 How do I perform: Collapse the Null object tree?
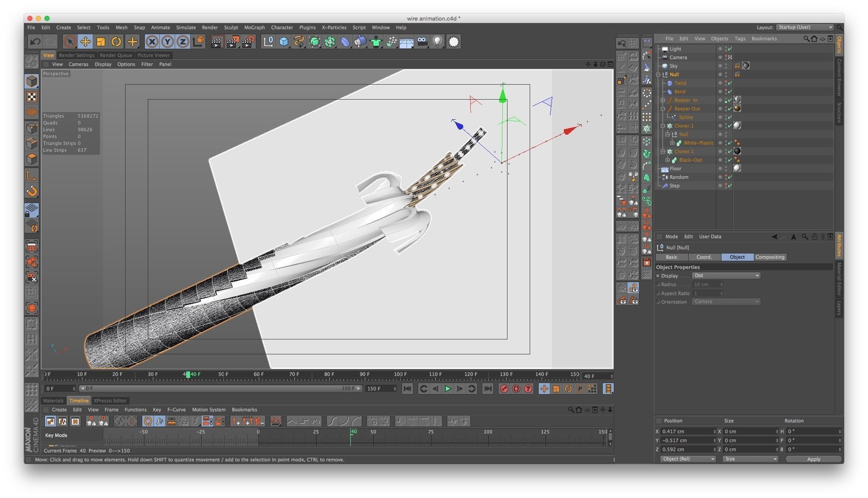(658, 74)
